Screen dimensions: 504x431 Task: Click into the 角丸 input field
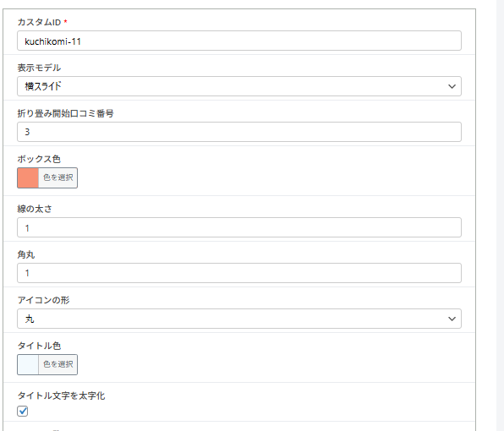point(239,273)
